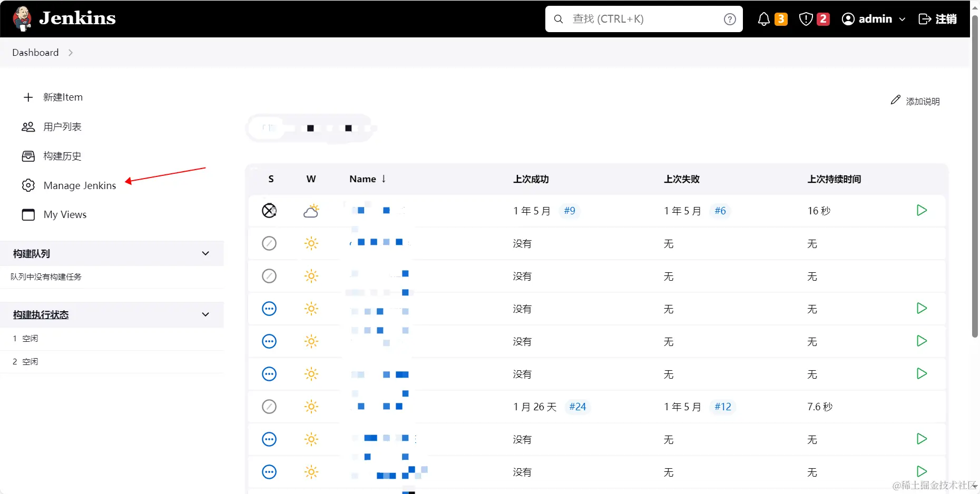Viewport: 980px width, 494px height.
Task: Click the 队列中没有构建任务 message
Action: pyautogui.click(x=46, y=276)
